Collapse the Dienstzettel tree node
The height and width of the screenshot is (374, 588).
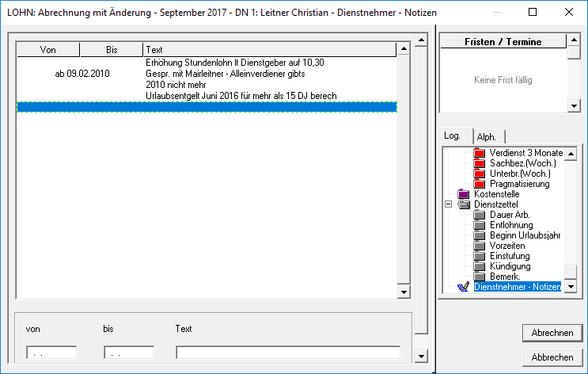(449, 204)
